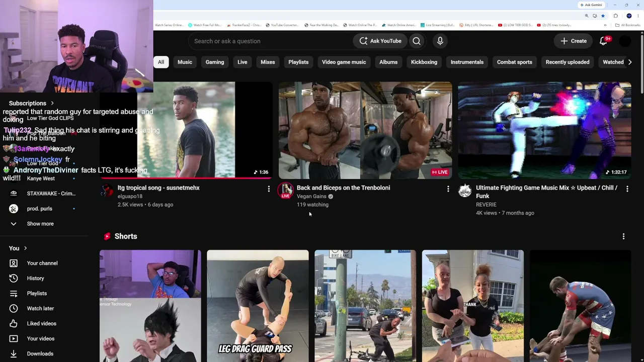Image resolution: width=644 pixels, height=362 pixels.
Task: Open 'Back and Biceps on the Trenboloni' title
Action: point(343,188)
